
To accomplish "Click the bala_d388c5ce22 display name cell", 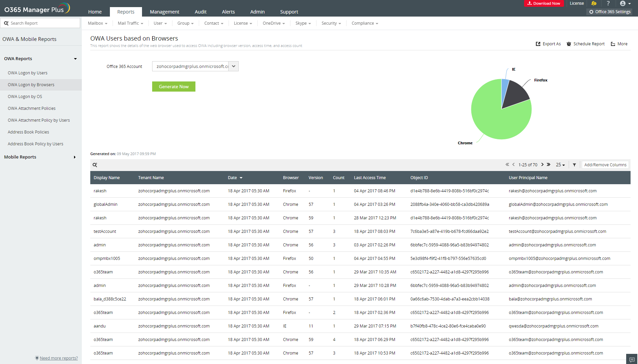I will 110,299.
